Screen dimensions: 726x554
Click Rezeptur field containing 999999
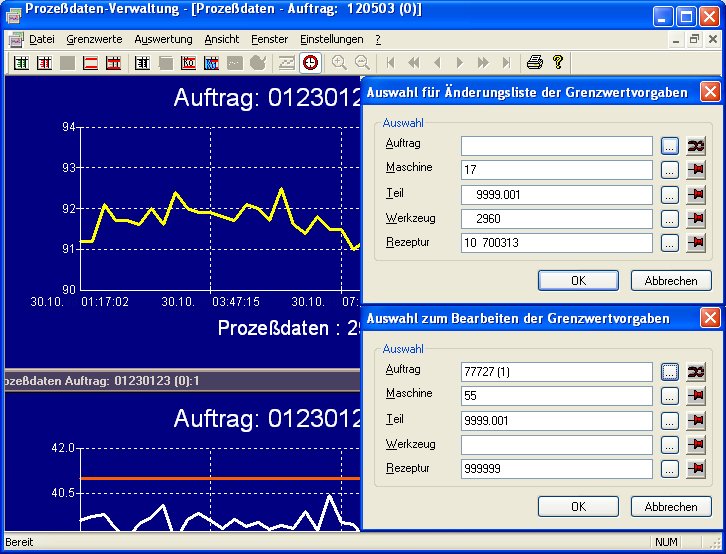(557, 469)
